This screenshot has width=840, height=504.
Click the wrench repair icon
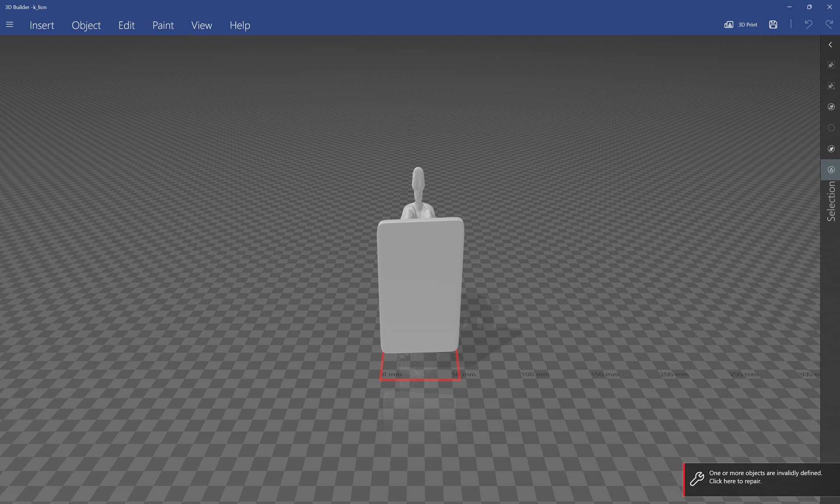coord(697,479)
